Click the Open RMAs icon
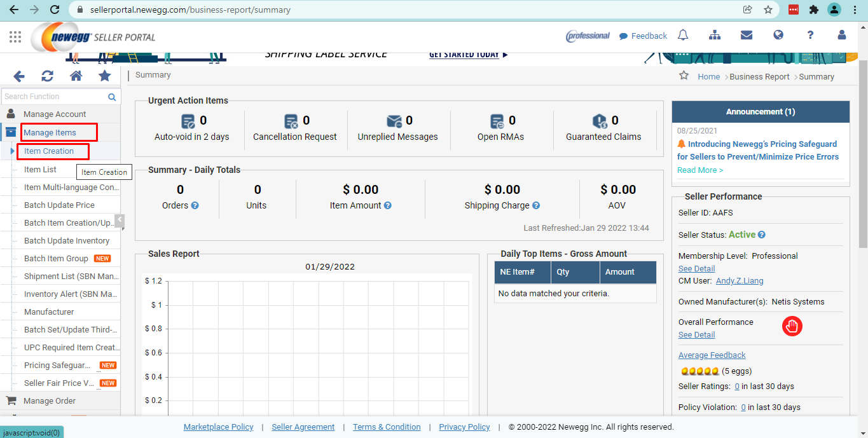868x438 pixels. tap(497, 121)
